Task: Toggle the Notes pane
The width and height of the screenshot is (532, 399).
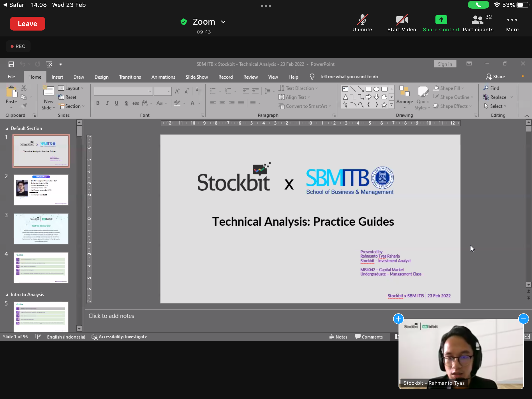Action: 338,337
